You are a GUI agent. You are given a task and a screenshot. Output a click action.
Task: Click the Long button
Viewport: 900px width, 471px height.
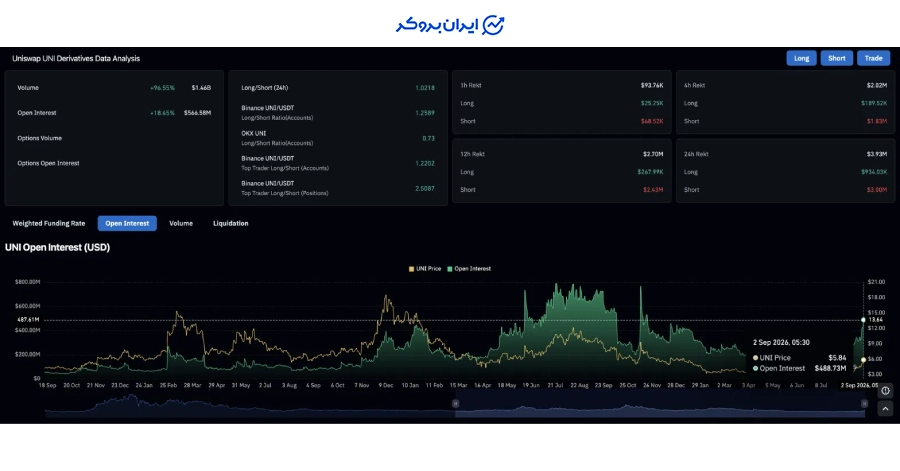(x=801, y=58)
